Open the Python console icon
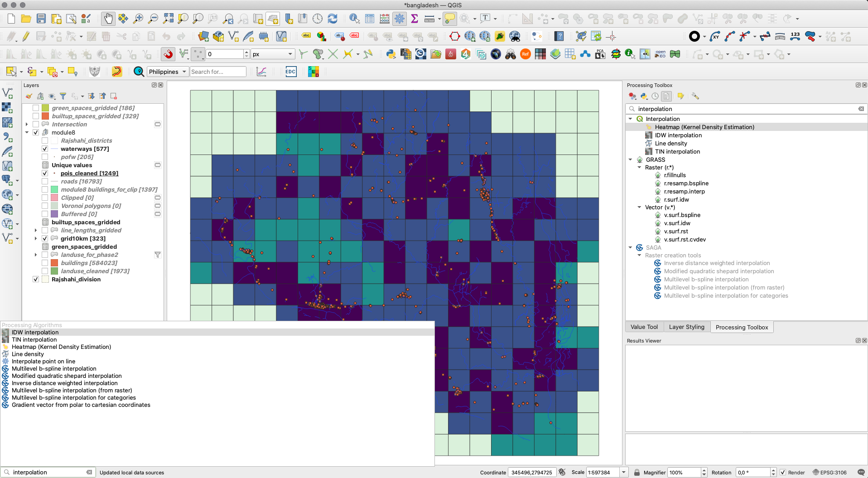The width and height of the screenshot is (868, 478). point(391,54)
